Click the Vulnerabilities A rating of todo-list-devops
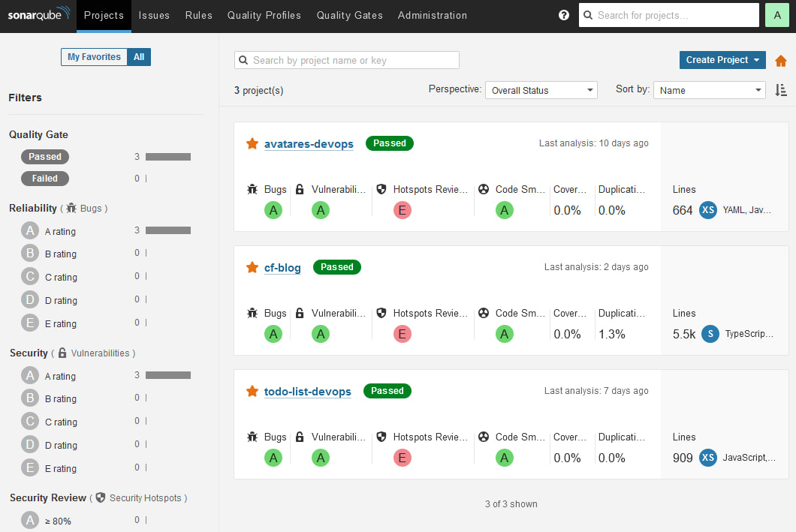This screenshot has height=532, width=796. tap(321, 458)
